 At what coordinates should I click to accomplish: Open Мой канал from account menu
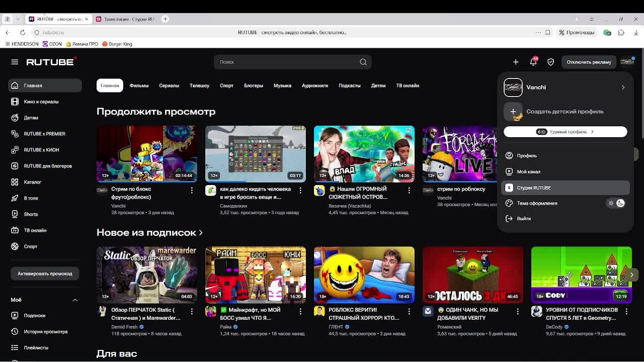pyautogui.click(x=566, y=171)
